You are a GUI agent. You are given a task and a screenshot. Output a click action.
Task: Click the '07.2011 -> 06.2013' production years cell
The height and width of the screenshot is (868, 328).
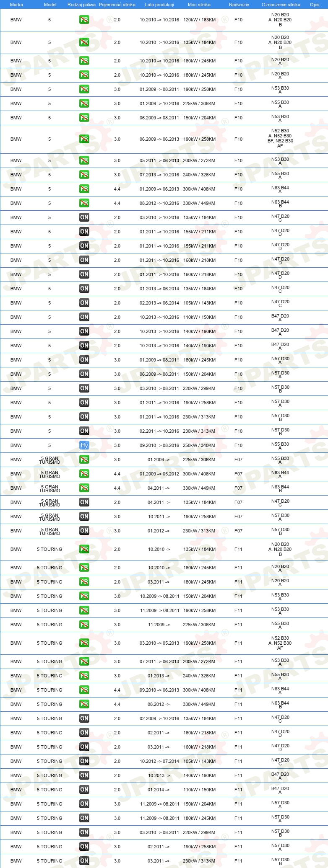click(x=159, y=661)
